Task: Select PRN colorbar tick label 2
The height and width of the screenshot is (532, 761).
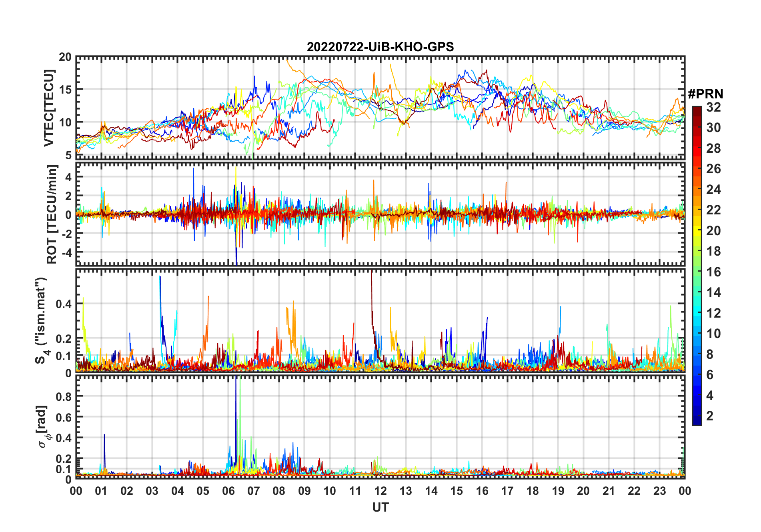Action: pos(710,416)
